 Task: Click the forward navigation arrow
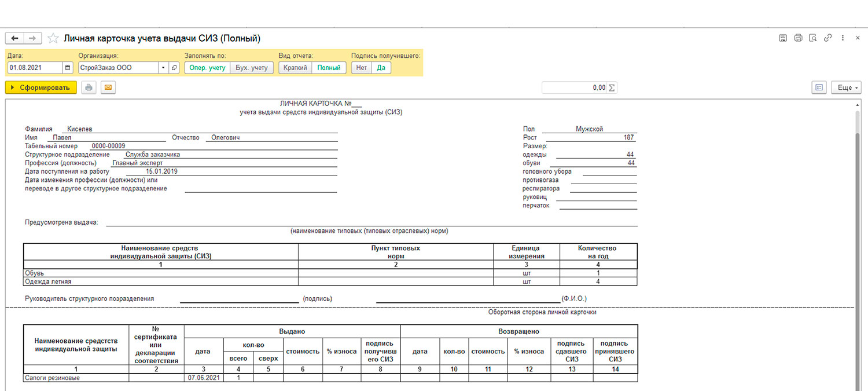pos(33,38)
